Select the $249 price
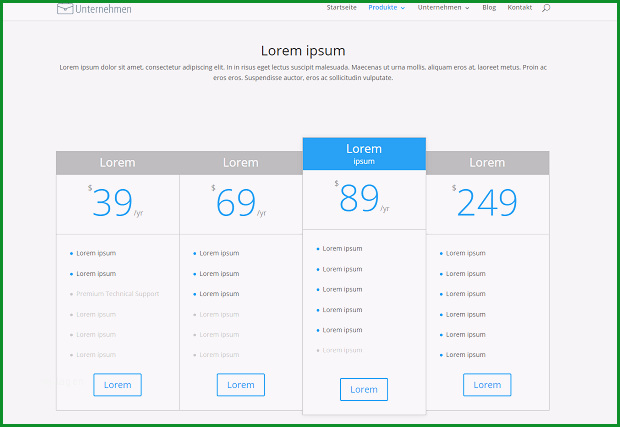 [x=484, y=202]
